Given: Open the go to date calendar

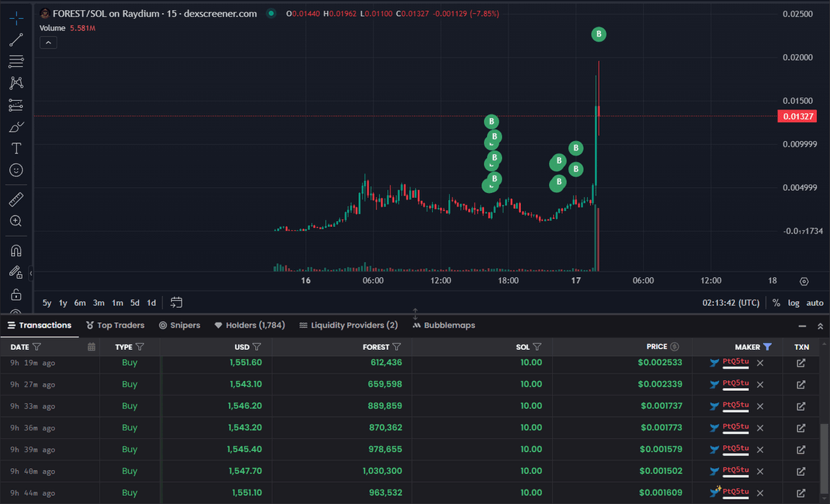Looking at the screenshot, I should tap(177, 302).
